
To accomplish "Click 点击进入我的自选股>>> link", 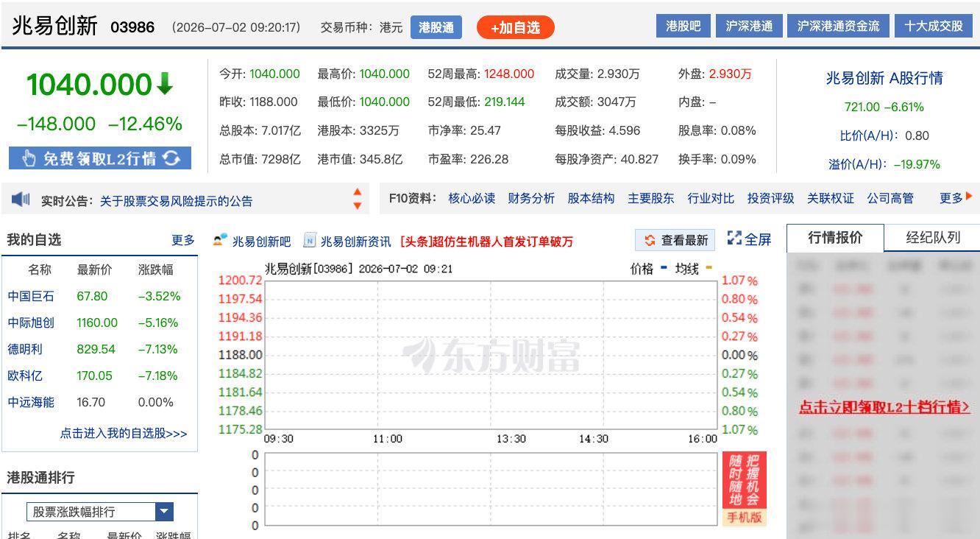I will [124, 434].
